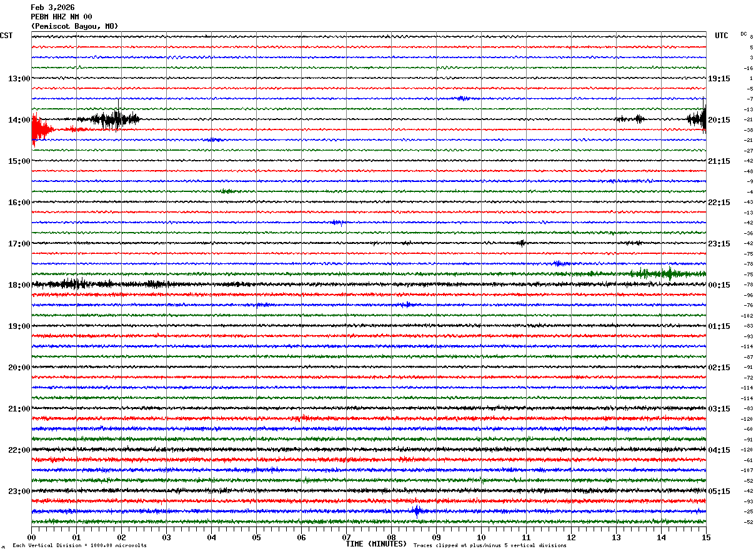Click minute tick label 15 on x-axis
This screenshot has height=554, width=756.
click(x=706, y=537)
